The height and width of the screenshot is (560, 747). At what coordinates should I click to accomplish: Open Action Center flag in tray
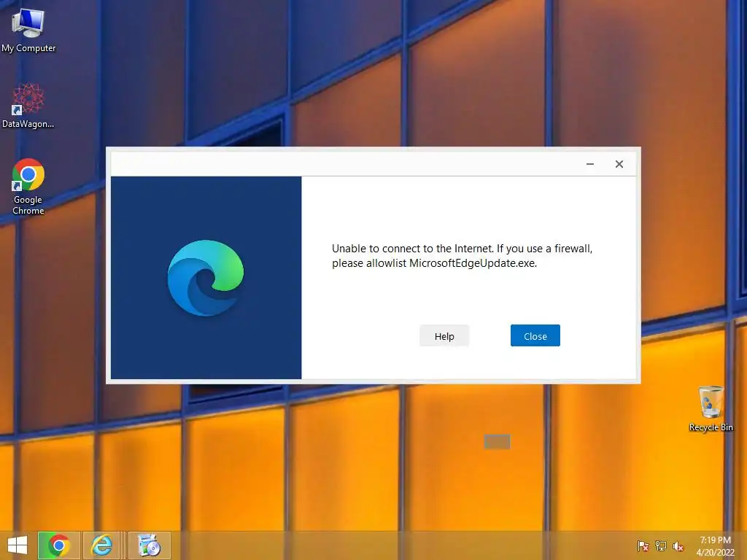[x=643, y=545]
